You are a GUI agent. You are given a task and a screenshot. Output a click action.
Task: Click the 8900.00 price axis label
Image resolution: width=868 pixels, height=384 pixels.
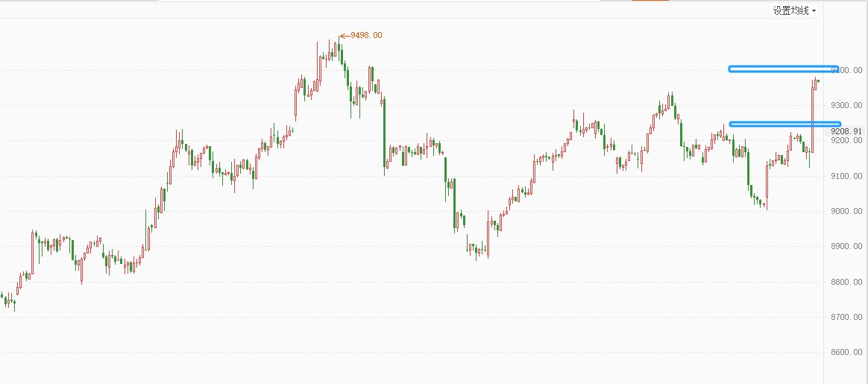click(x=846, y=246)
